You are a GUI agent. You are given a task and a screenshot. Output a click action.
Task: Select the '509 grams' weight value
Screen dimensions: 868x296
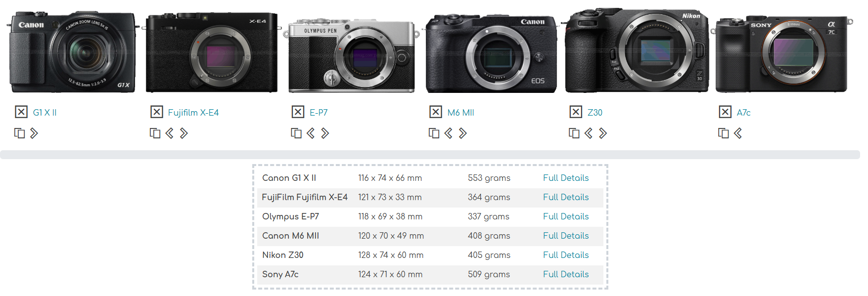[489, 274]
